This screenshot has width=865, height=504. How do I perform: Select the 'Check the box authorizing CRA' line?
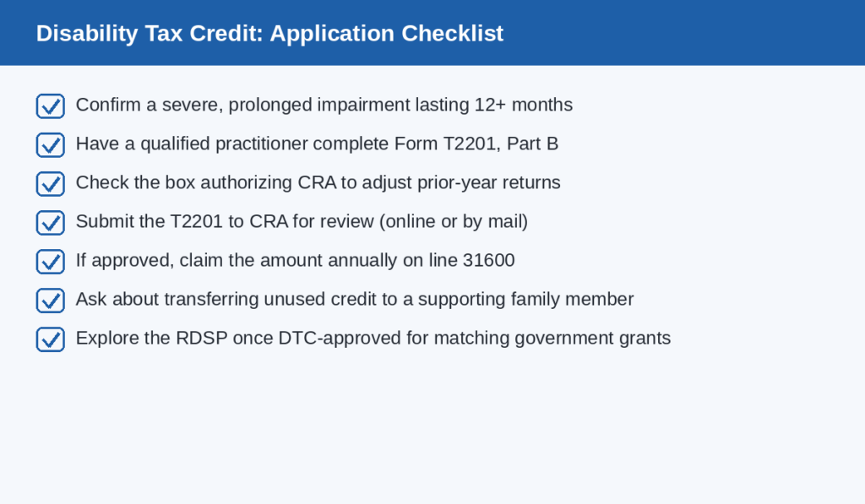[x=318, y=182]
